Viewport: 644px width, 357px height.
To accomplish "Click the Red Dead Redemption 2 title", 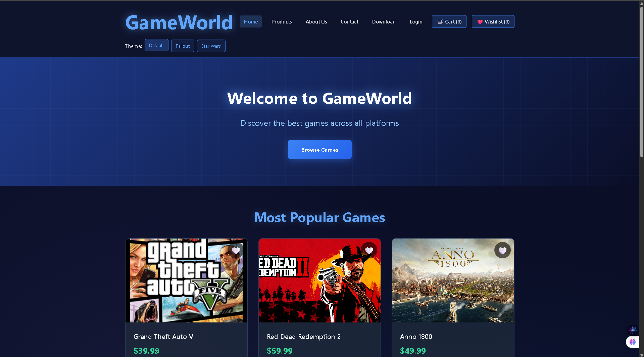I will (x=304, y=337).
